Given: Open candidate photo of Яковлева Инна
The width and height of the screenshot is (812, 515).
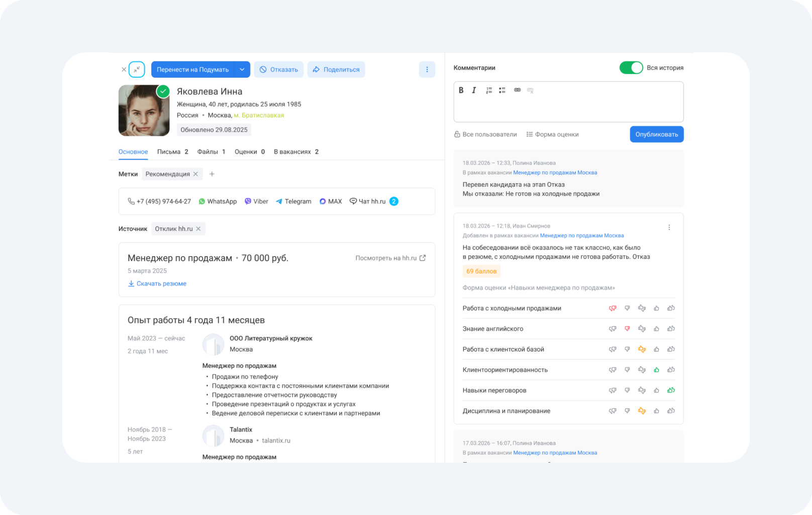Looking at the screenshot, I should (x=144, y=110).
